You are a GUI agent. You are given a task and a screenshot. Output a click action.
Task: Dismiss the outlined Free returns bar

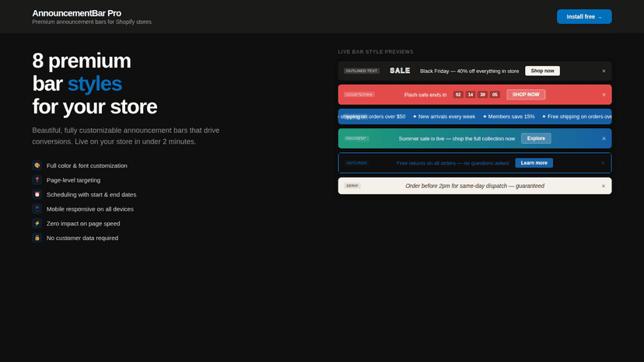(x=603, y=163)
